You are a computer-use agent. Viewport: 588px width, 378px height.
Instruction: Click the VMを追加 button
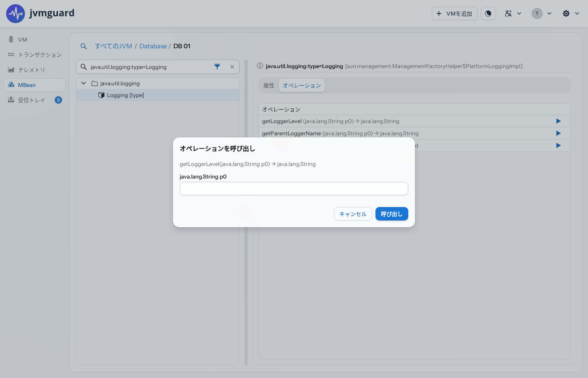pos(454,13)
